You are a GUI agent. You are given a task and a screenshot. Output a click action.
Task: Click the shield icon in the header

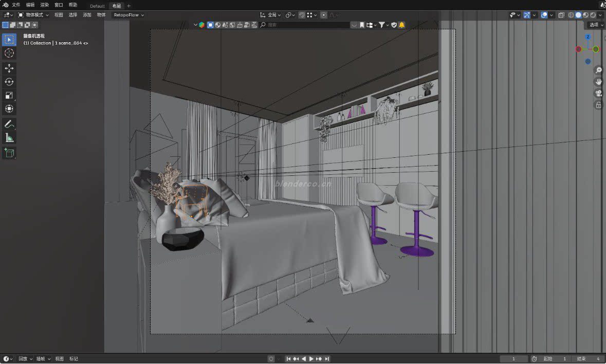click(x=394, y=25)
